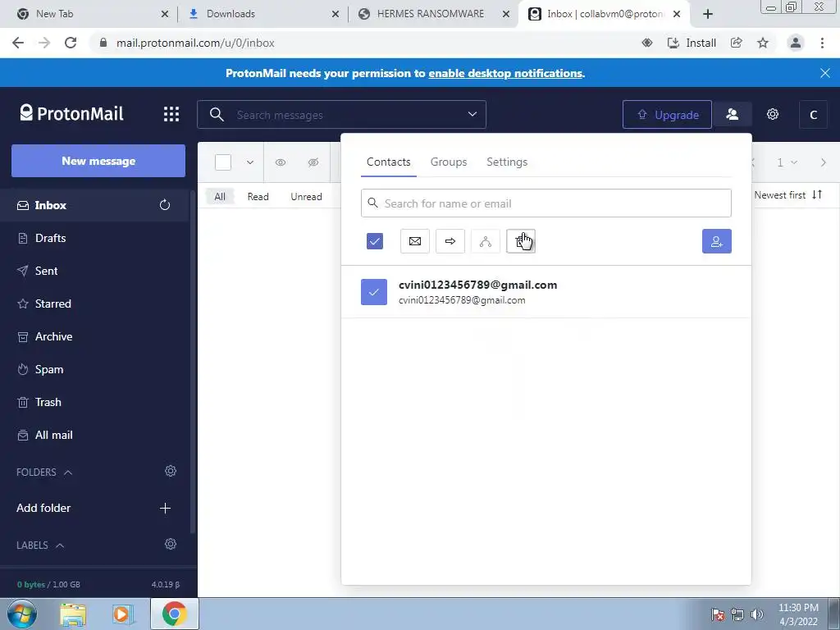Uncheck the select all contacts checkbox
Viewport: 840px width, 630px height.
pos(374,241)
